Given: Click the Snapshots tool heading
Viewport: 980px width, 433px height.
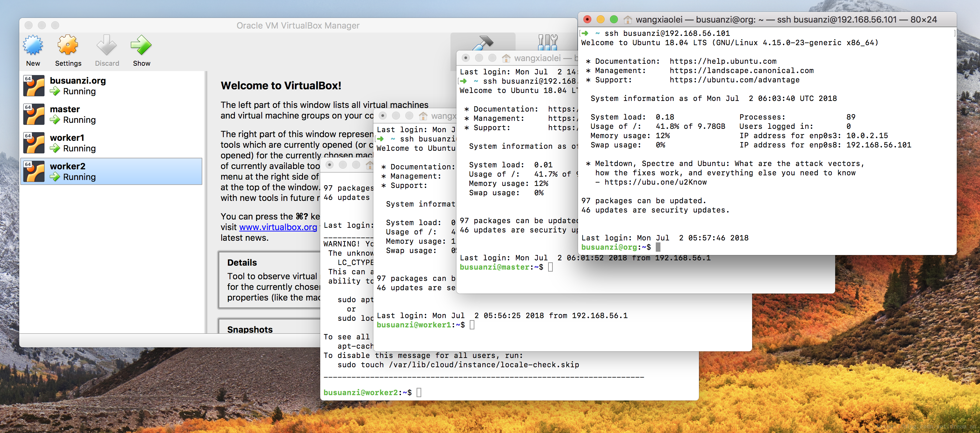Looking at the screenshot, I should [250, 330].
